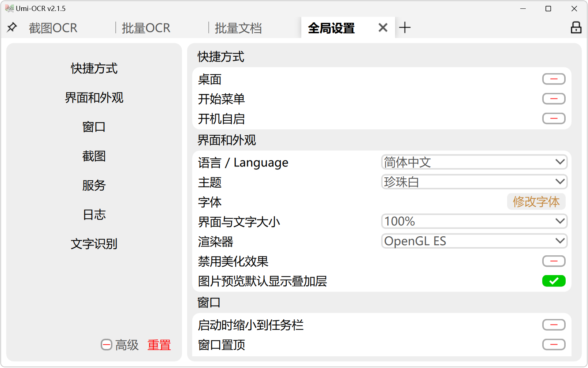The width and height of the screenshot is (588, 368).
Task: Enable 桌面 shortcut toggle
Action: coord(554,79)
